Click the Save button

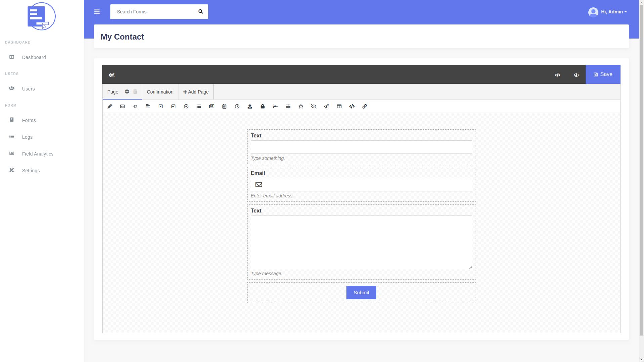click(603, 74)
